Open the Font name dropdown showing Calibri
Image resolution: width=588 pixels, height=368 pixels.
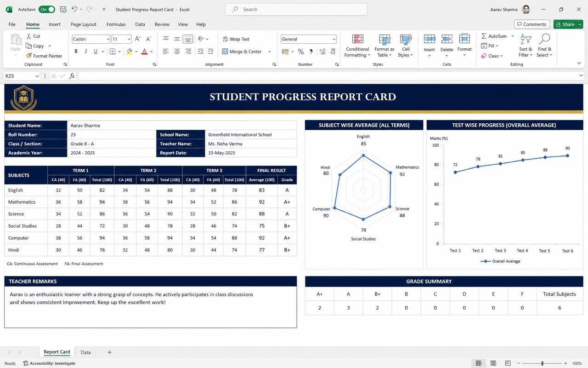pos(108,39)
